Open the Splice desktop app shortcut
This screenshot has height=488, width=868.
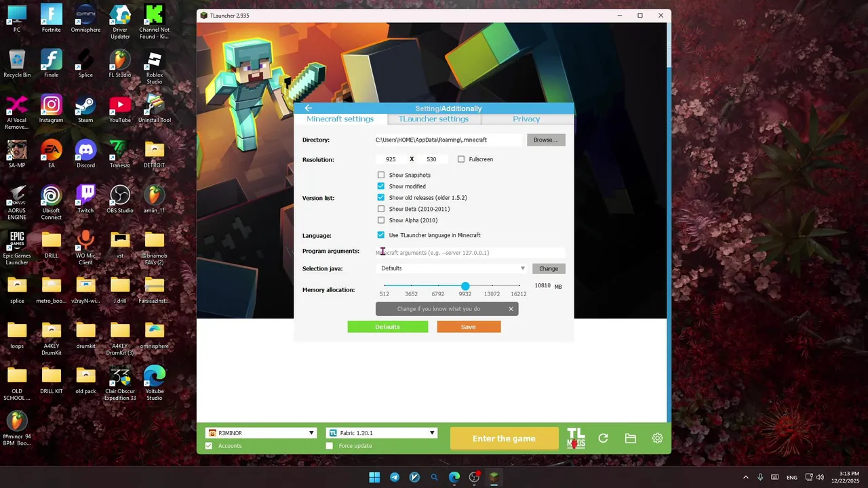85,64
